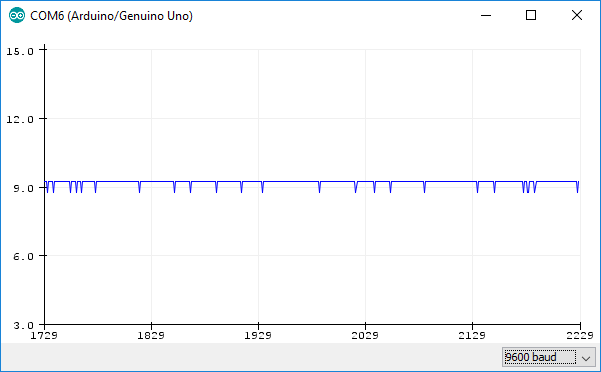
Task: Click the 15.0 y-axis label
Action: 20,51
